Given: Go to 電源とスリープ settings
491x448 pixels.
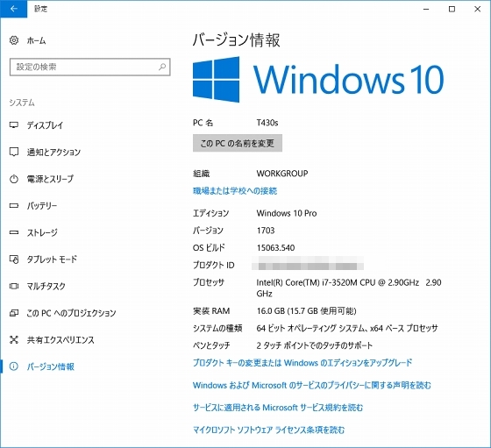Looking at the screenshot, I should (x=50, y=179).
